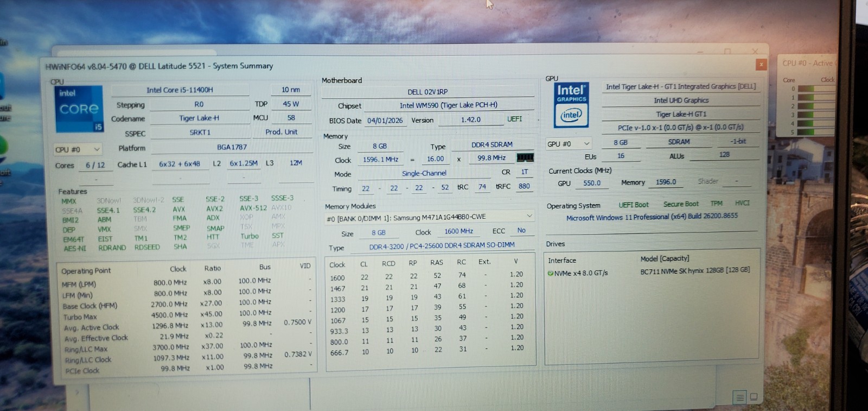Image resolution: width=868 pixels, height=411 pixels.
Task: Click the PCIe v-1.0 bus info field
Action: [680, 127]
